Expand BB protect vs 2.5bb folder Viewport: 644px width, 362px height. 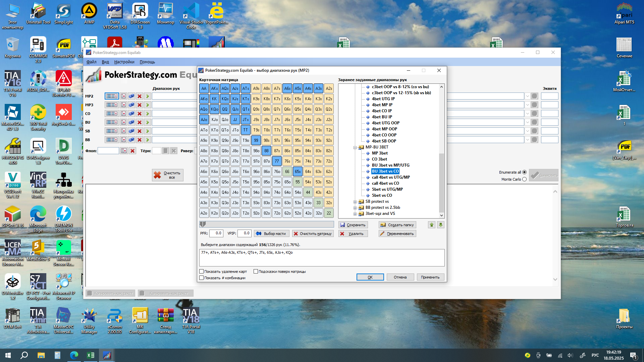tap(355, 208)
